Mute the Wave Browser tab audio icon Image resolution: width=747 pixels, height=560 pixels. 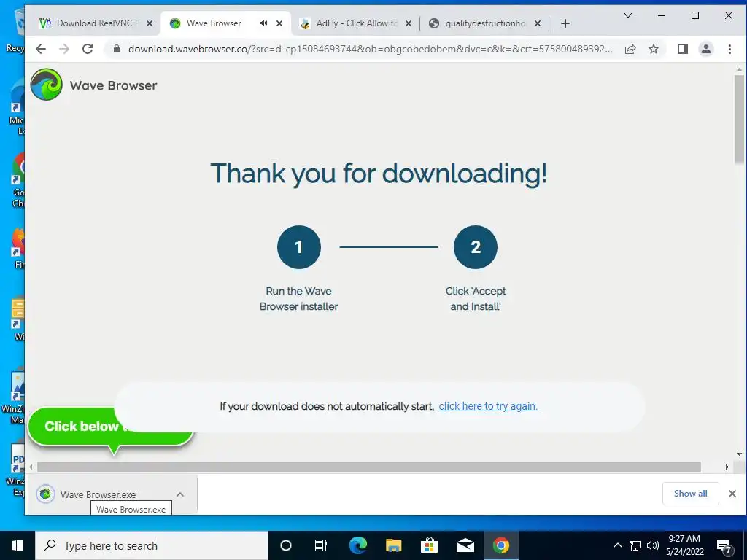pos(263,23)
